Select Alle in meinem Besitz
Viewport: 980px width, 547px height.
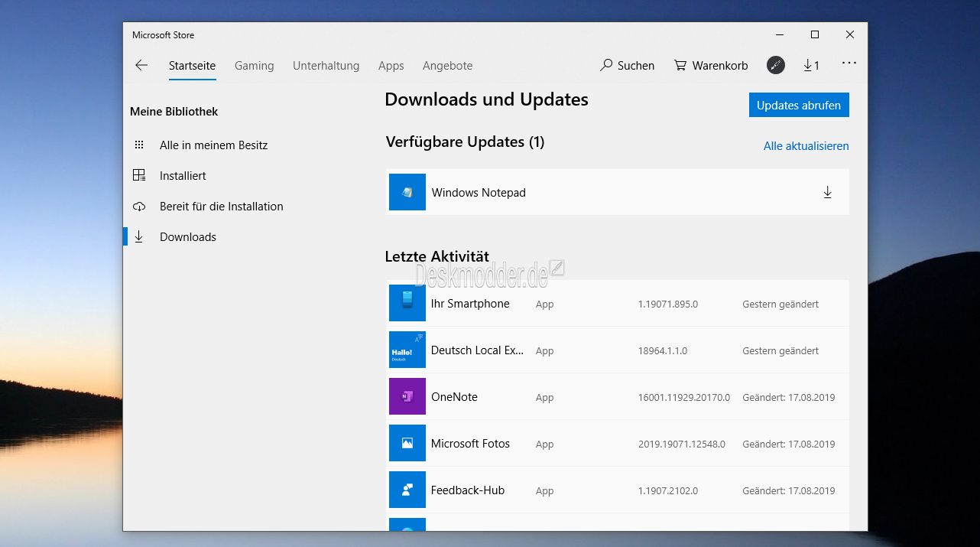click(213, 145)
